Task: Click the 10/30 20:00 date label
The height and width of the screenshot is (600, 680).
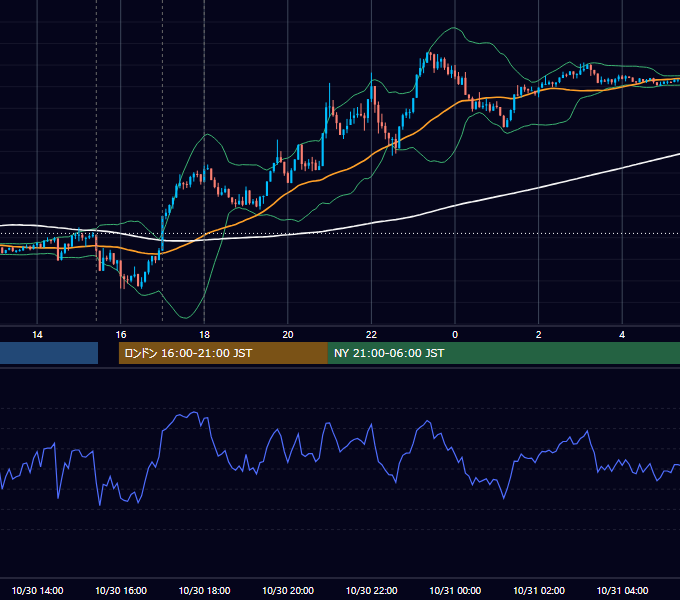Action: tap(288, 590)
